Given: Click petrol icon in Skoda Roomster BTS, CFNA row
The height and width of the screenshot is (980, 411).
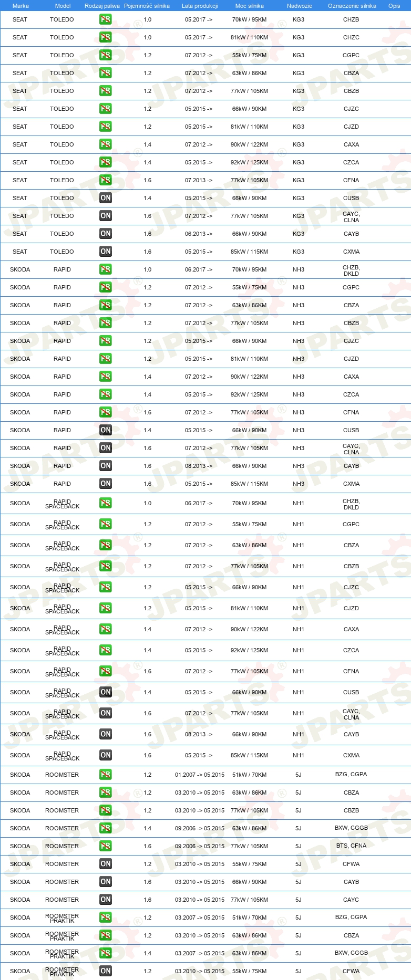Looking at the screenshot, I should (x=106, y=846).
